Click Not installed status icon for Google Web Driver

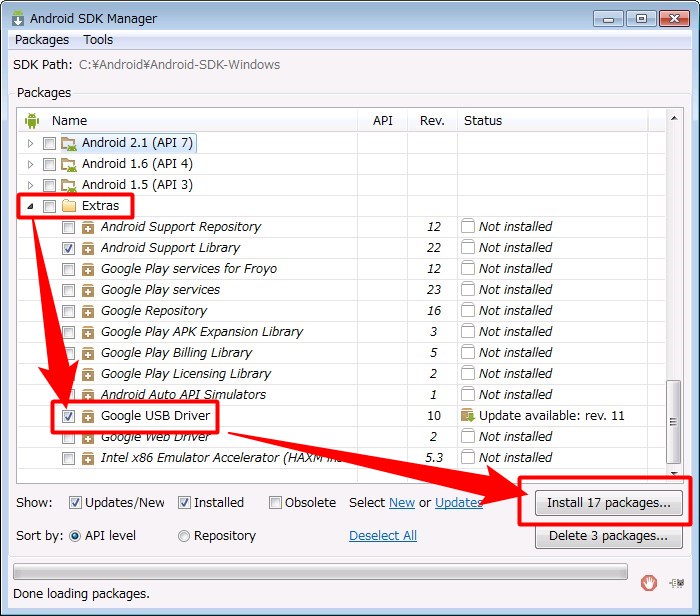(x=467, y=436)
